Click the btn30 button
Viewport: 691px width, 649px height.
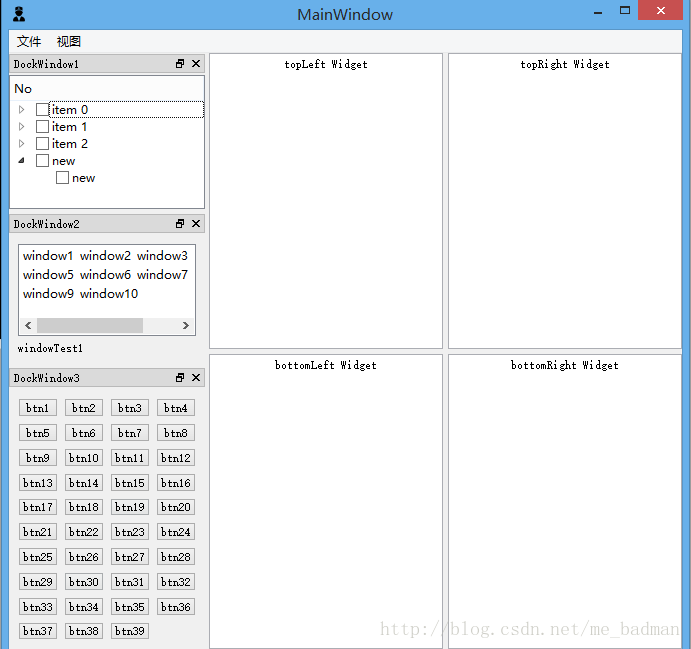coord(84,582)
